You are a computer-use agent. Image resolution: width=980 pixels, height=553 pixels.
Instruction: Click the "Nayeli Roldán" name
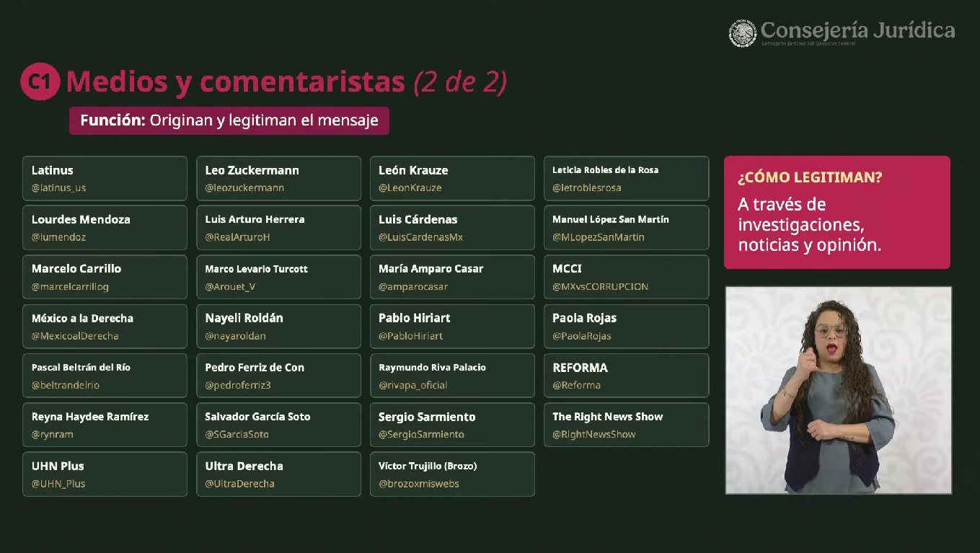[x=244, y=318]
